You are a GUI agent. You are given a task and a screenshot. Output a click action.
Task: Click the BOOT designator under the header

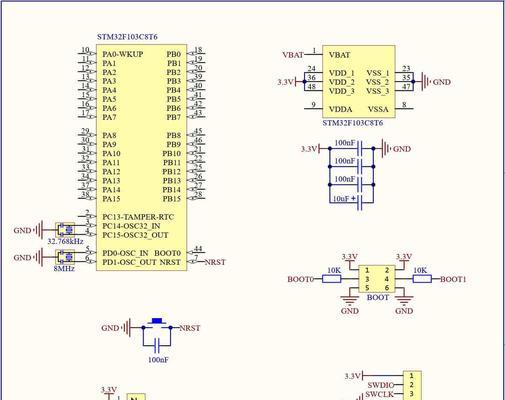378,297
